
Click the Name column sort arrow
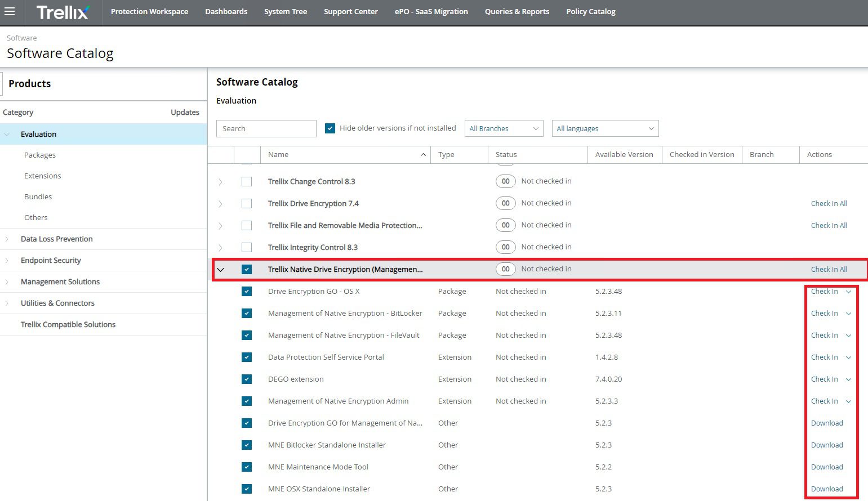coord(423,155)
